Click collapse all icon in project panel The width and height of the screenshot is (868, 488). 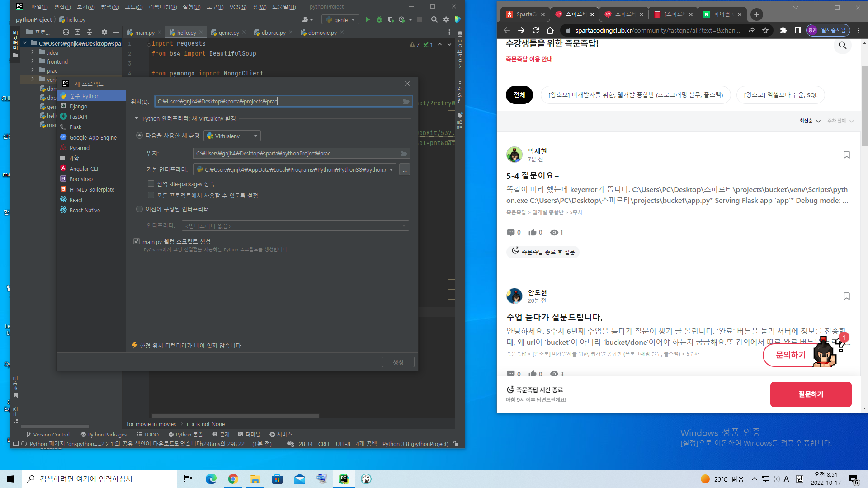pyautogui.click(x=90, y=32)
